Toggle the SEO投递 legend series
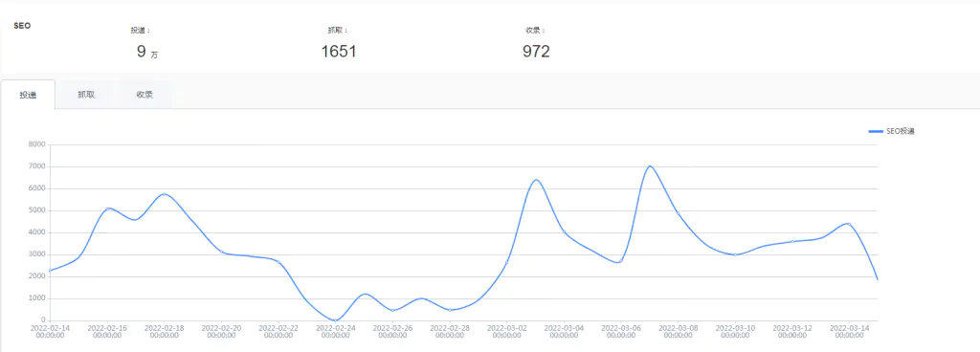The width and height of the screenshot is (980, 352). 892,131
